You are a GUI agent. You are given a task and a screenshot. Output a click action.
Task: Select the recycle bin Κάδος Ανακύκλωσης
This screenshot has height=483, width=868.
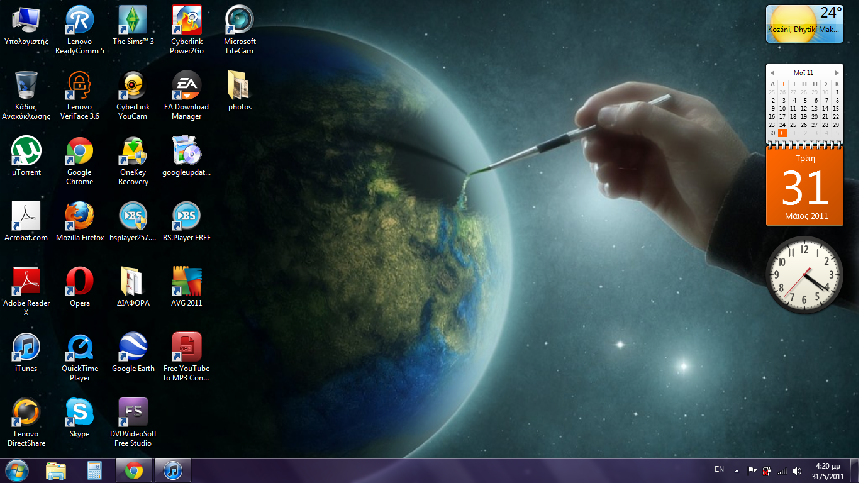point(26,96)
